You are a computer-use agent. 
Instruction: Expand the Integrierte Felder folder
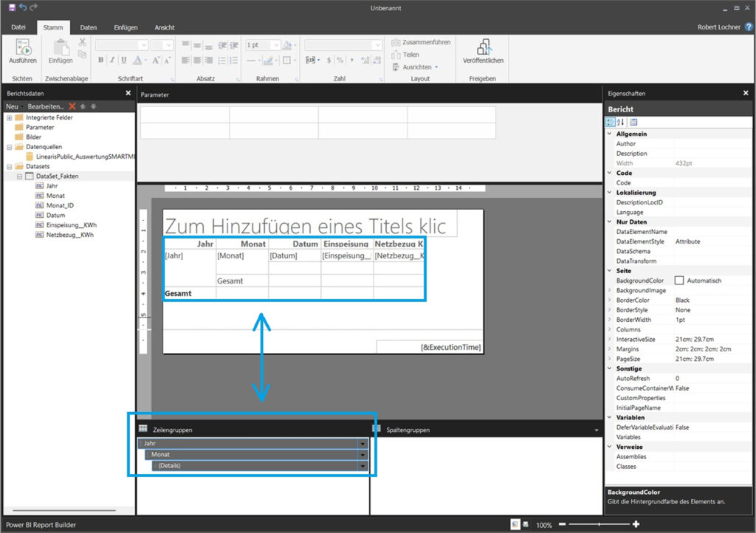10,118
